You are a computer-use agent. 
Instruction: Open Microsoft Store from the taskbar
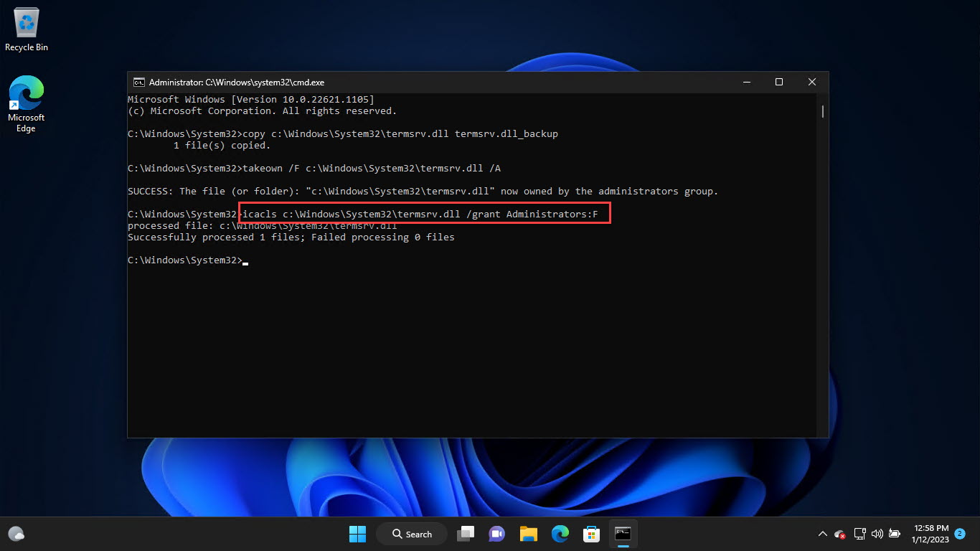point(591,534)
